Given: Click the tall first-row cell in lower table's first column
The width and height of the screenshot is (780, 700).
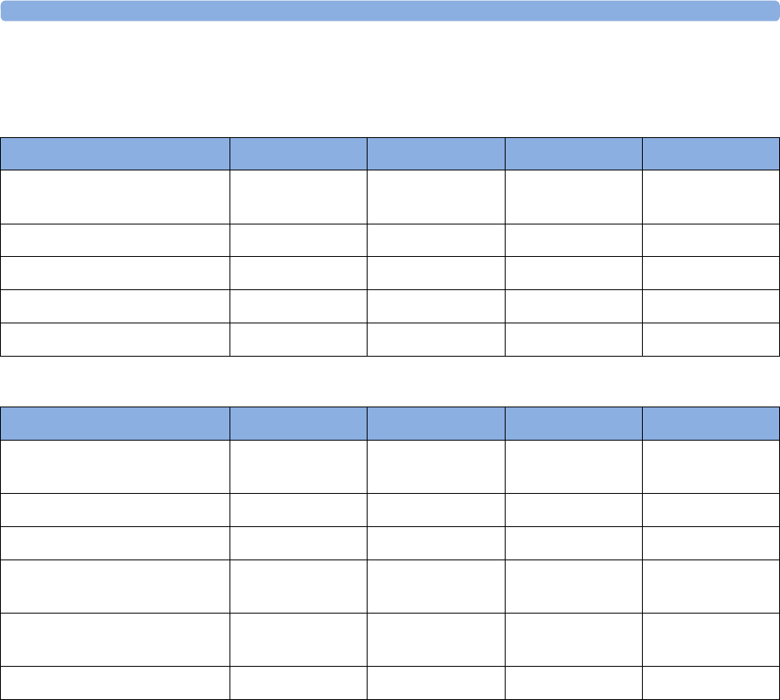Looking at the screenshot, I should (x=115, y=467).
